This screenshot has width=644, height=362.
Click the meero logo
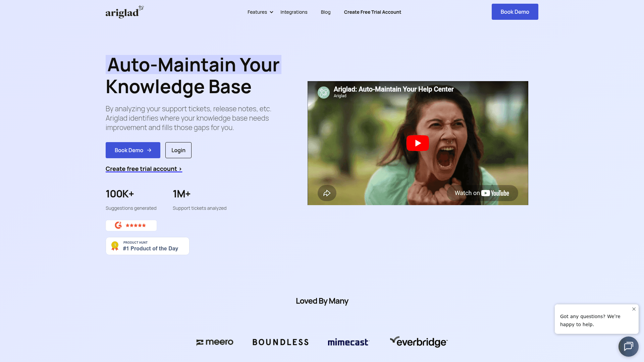[215, 342]
